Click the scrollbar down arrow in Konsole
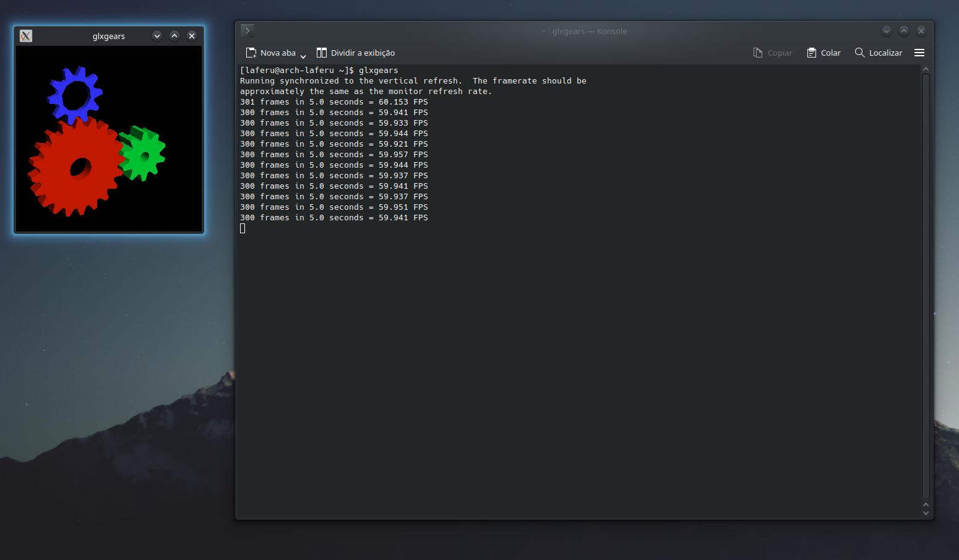 pyautogui.click(x=926, y=512)
